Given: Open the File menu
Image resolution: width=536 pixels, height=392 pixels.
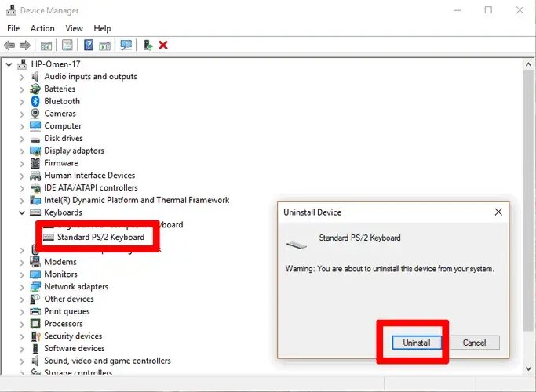Looking at the screenshot, I should tap(13, 28).
